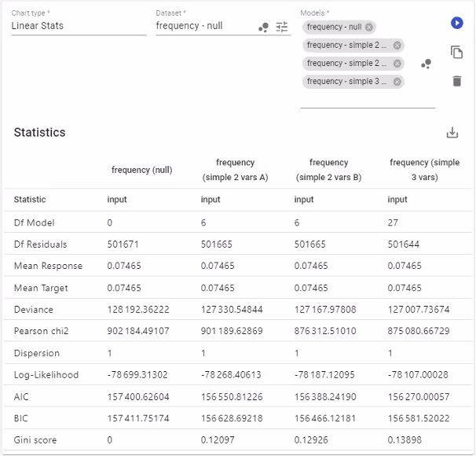This screenshot has height=456, width=476.
Task: Click AIC value 157 400.62604
Action: tap(138, 397)
